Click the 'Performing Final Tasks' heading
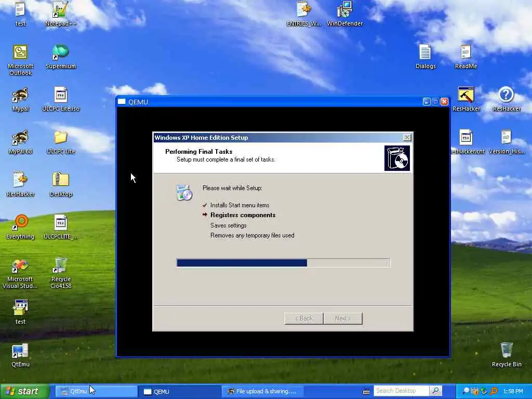Screen dimensions: 532x399 point(199,152)
